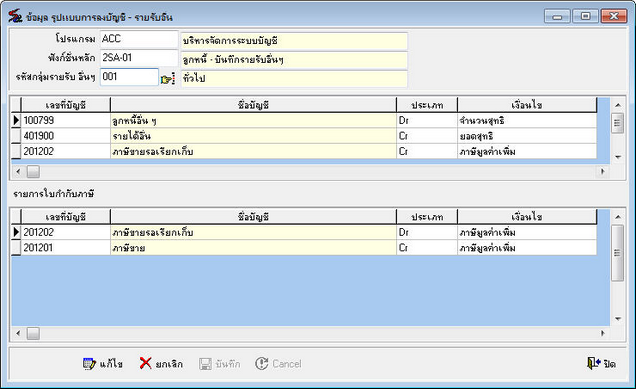This screenshot has width=636, height=389.
Task: Click lower table vertical scrollbar thumb
Action: 617,253
